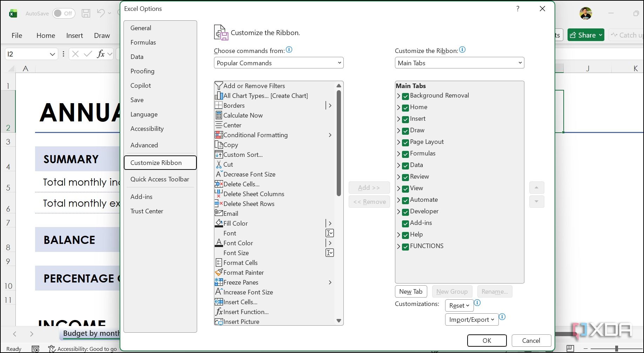Click the Name Box showing I2
Image resolution: width=644 pixels, height=353 pixels.
tap(31, 54)
